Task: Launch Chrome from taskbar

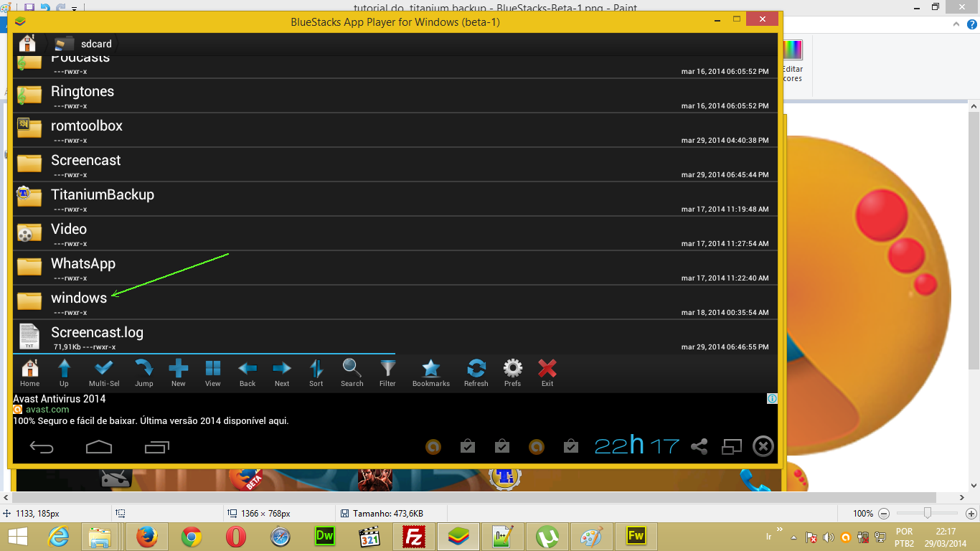Action: [192, 537]
